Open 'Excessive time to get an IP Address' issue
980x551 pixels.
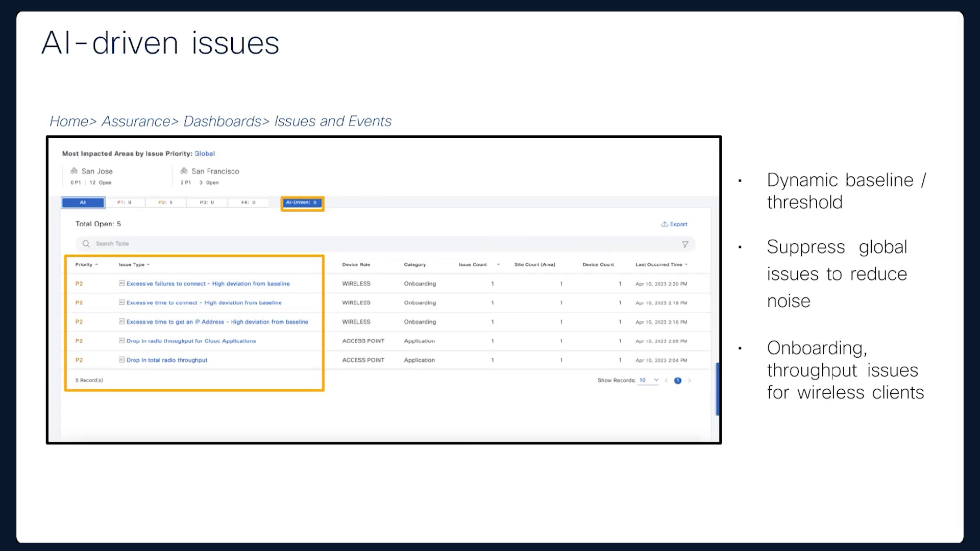coord(217,322)
